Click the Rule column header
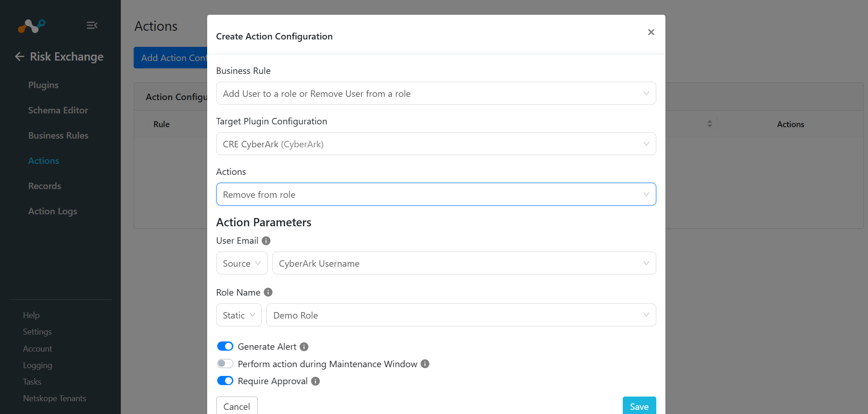Screen dimensions: 868x414 [x=161, y=124]
